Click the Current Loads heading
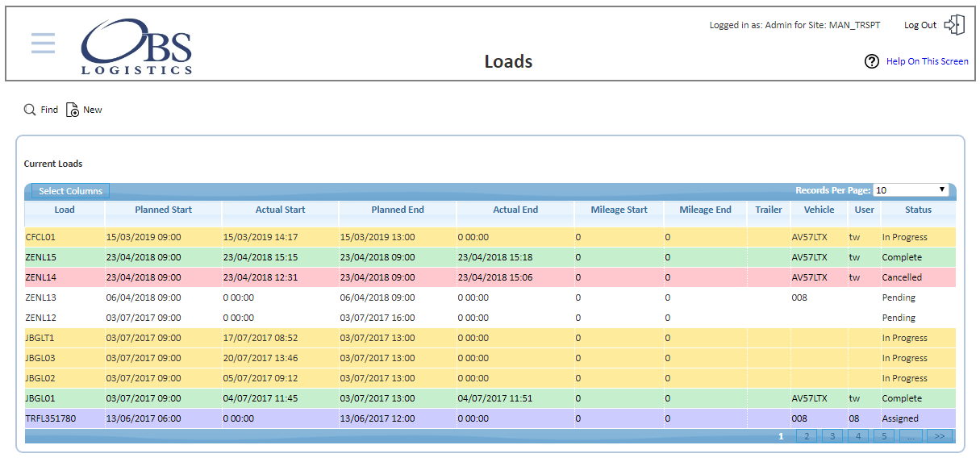The height and width of the screenshot is (466, 980). 53,164
